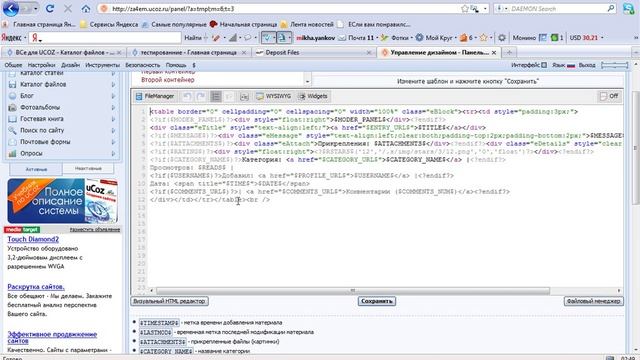Screen dimensions: 640x360
Task: Click the Yandex bar star favorites icon
Action: coord(484,38)
